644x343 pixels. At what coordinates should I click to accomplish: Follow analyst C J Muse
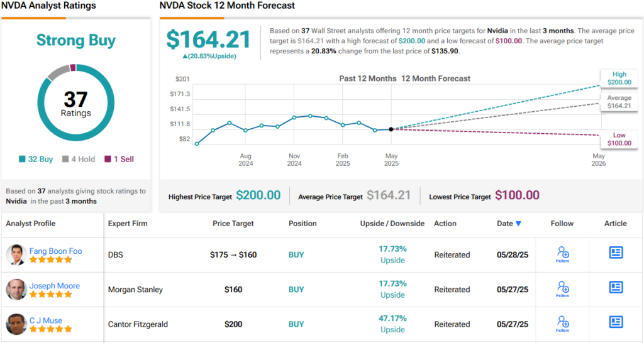[563, 323]
